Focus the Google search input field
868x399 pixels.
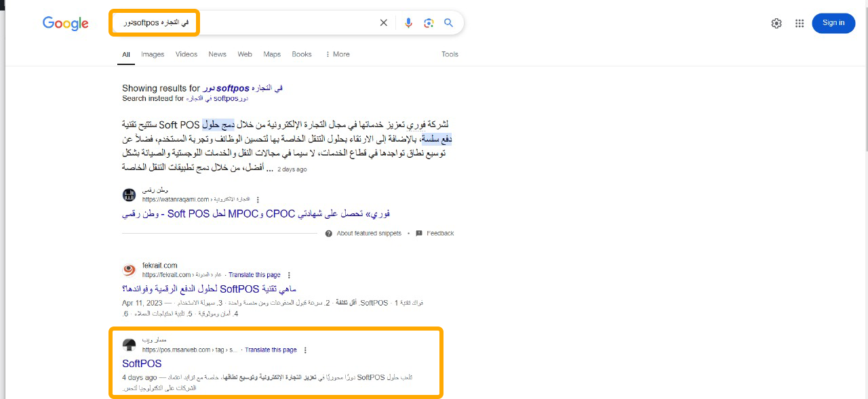click(x=244, y=23)
